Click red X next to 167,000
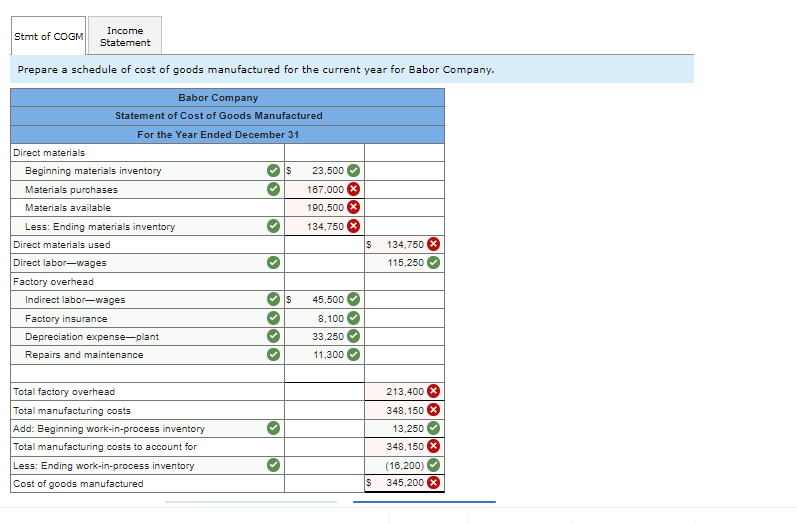The width and height of the screenshot is (797, 524). coord(353,189)
